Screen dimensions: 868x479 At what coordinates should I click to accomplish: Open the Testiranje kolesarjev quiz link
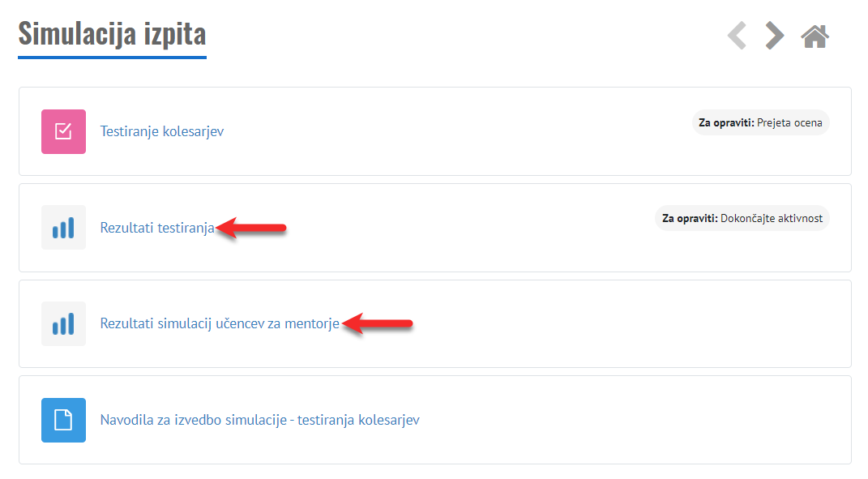coord(162,131)
